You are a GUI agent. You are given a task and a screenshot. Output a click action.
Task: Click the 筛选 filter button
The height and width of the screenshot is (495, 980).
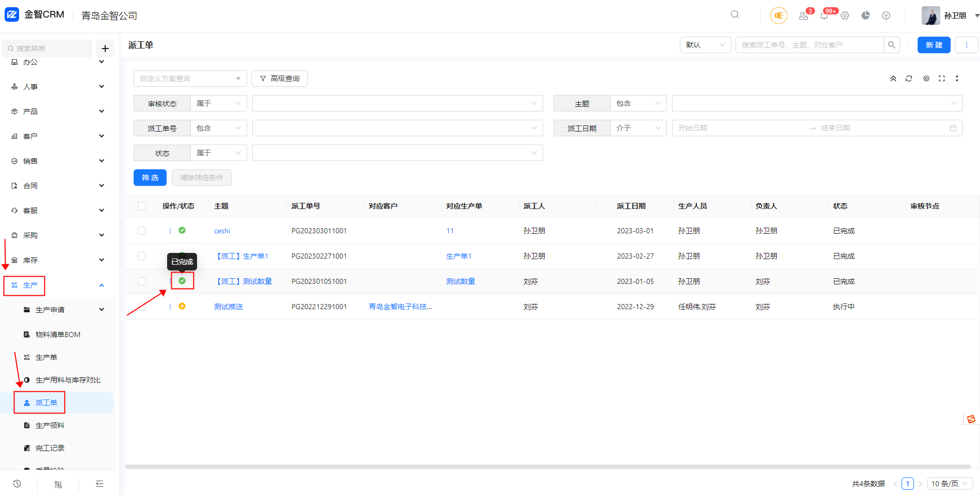coord(150,178)
